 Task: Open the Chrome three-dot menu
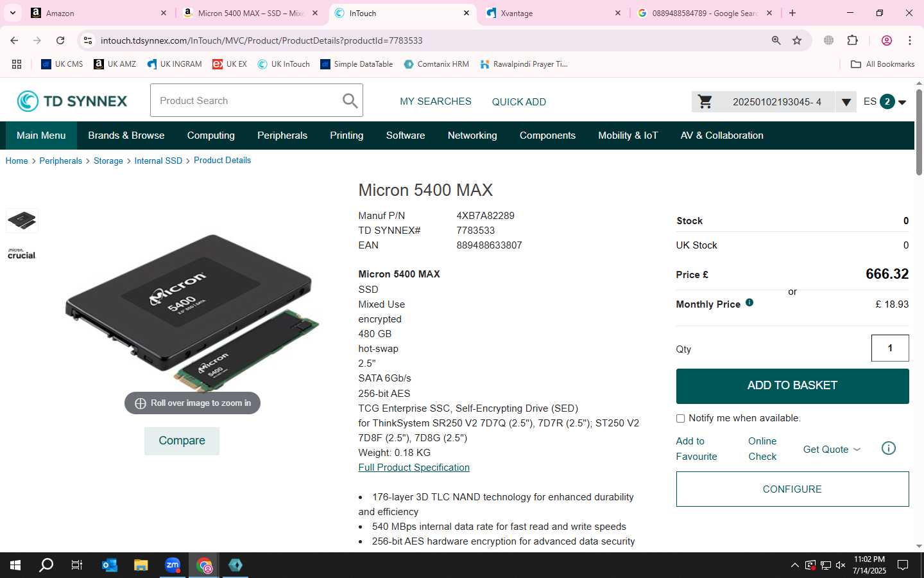pos(910,40)
